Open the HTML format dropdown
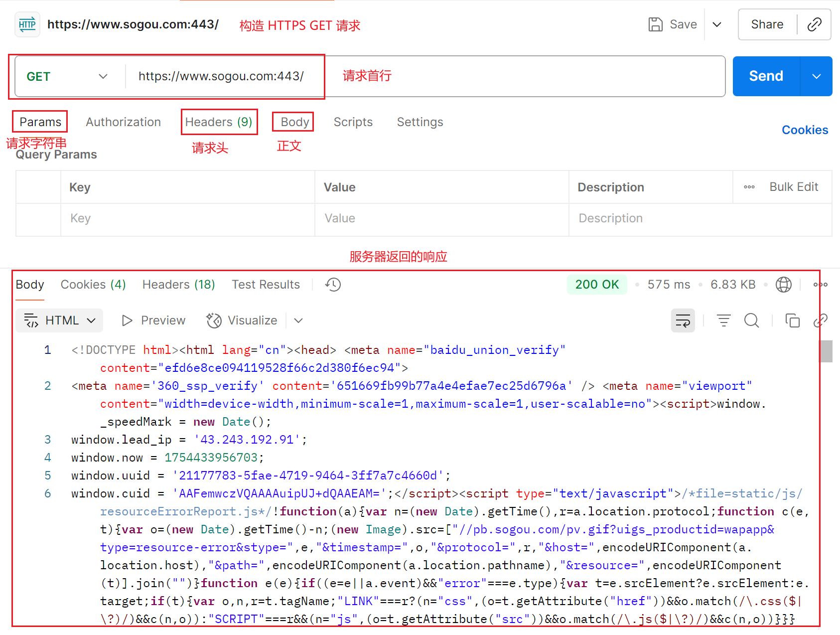 [x=59, y=320]
